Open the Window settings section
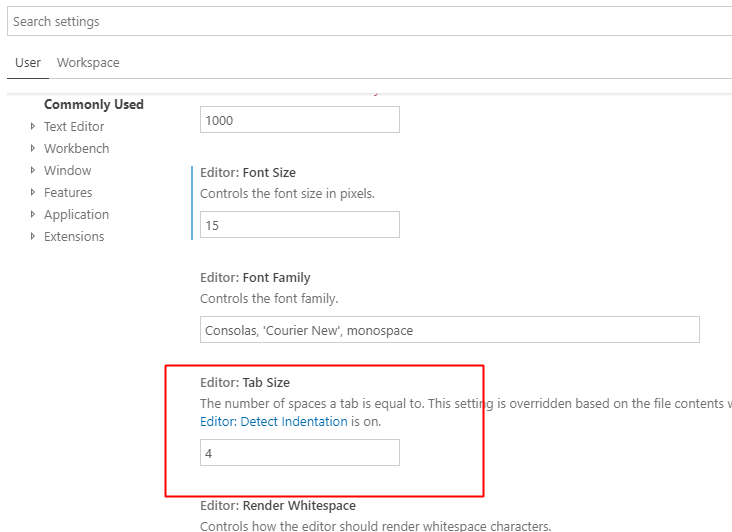The width and height of the screenshot is (732, 532). point(68,170)
